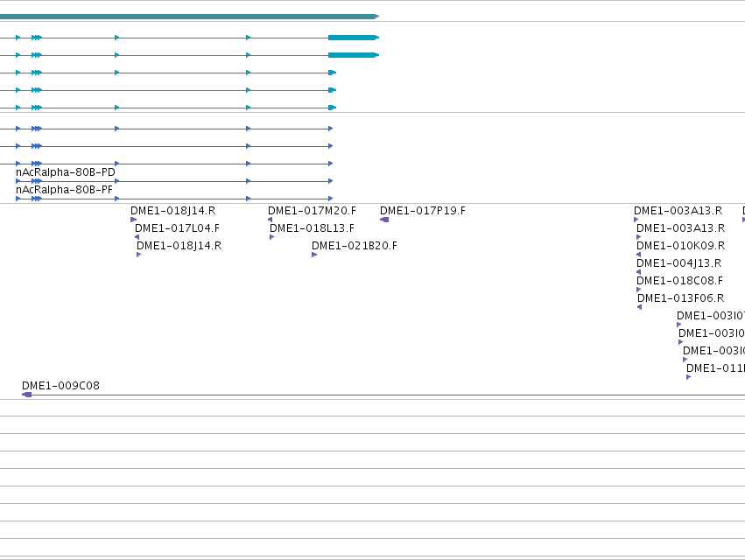Open the DME1-017P19.F feature label
The width and height of the screenshot is (745, 560).
(x=423, y=210)
